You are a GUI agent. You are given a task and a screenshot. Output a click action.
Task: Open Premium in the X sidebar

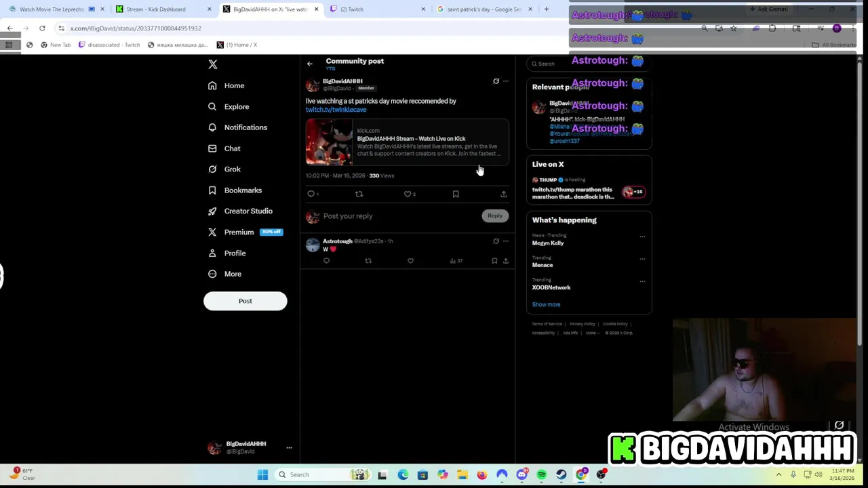coord(245,232)
